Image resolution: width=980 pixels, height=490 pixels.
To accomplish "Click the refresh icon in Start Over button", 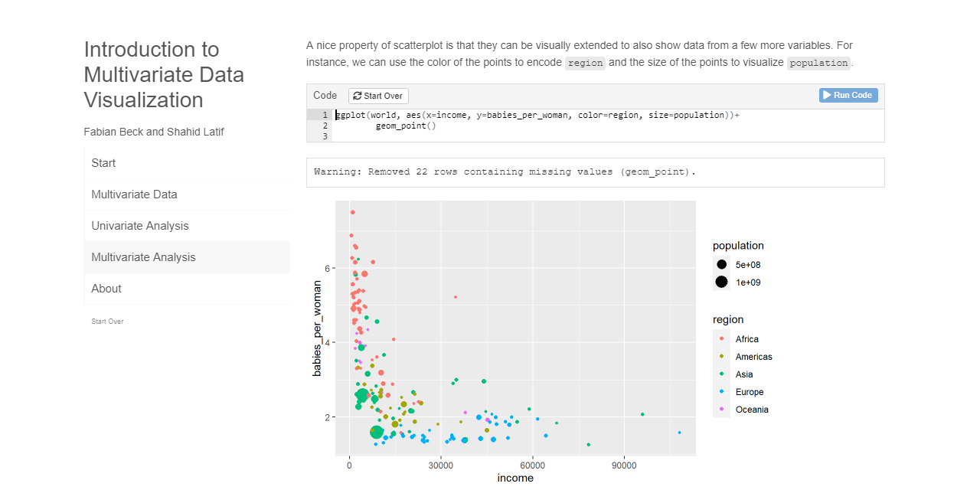I will (x=358, y=96).
